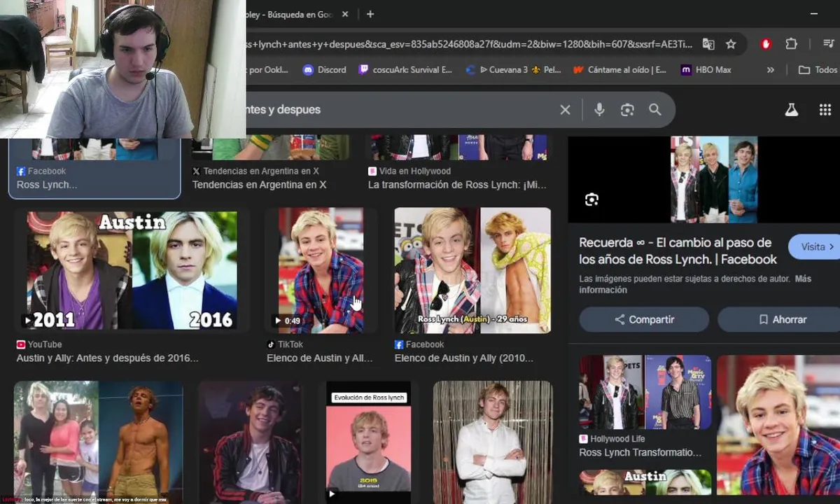The image size is (840, 504).
Task: Open the Tendencias en Argentina en X result
Action: coord(259,185)
